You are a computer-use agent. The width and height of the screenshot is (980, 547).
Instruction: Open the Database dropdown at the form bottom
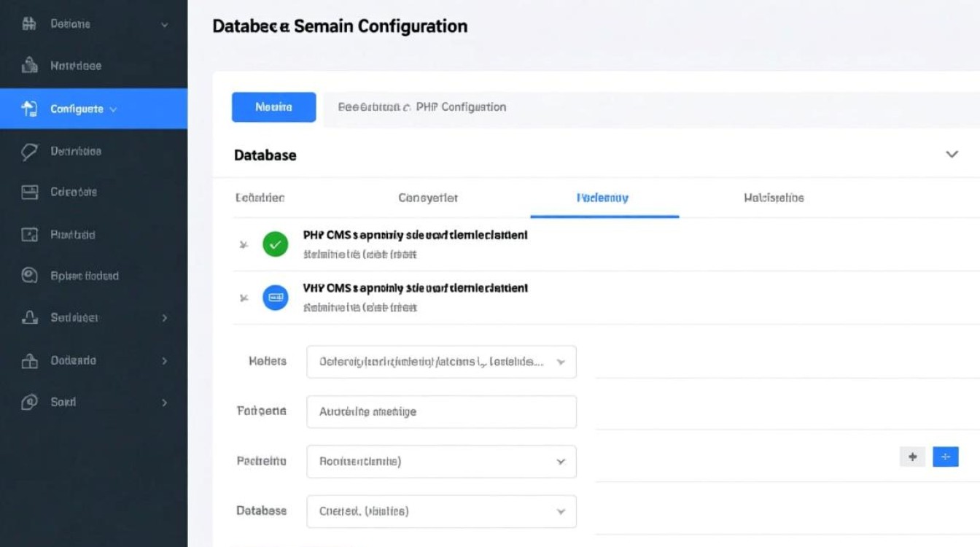coord(441,511)
